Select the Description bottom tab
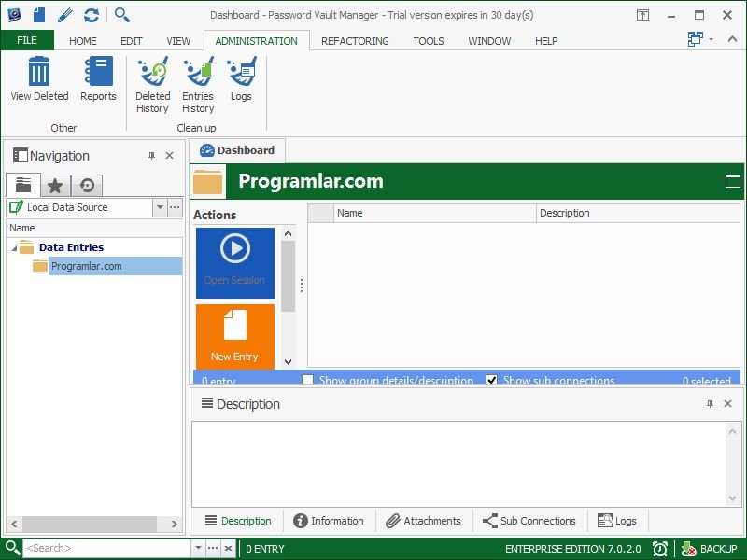Image resolution: width=747 pixels, height=560 pixels. pyautogui.click(x=238, y=521)
